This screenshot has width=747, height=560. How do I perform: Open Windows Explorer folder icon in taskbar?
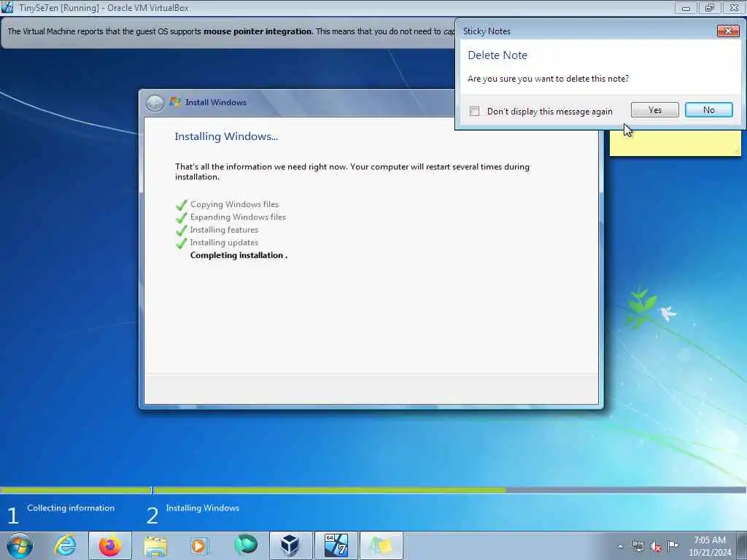point(155,546)
